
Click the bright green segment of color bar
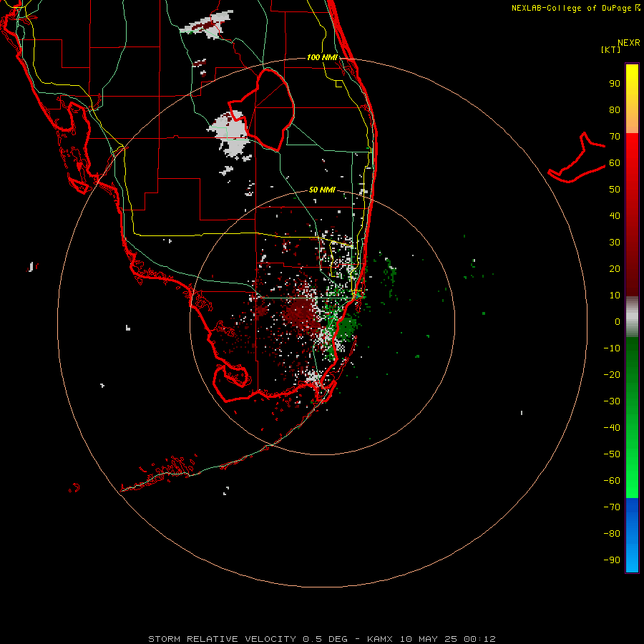632,418
